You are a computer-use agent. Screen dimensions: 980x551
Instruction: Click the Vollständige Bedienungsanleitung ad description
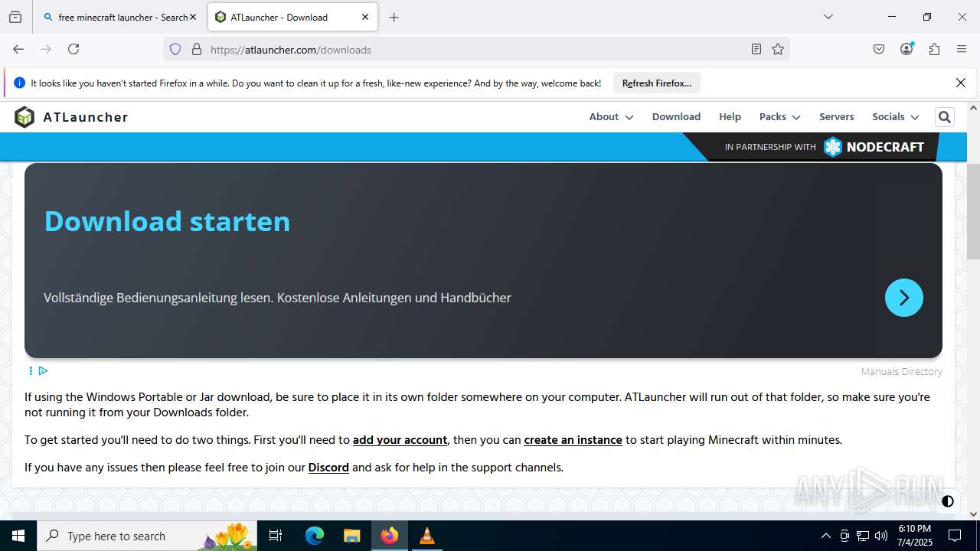pyautogui.click(x=277, y=298)
